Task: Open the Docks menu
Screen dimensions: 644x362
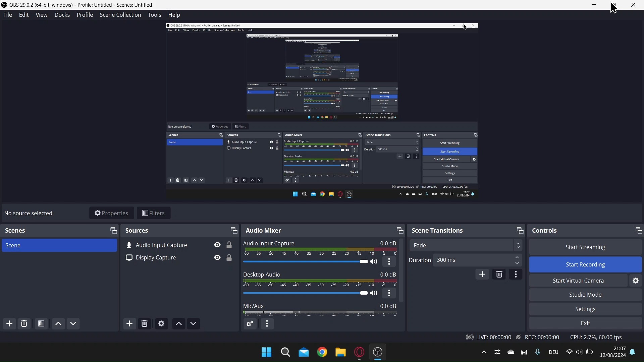Action: 62,15
